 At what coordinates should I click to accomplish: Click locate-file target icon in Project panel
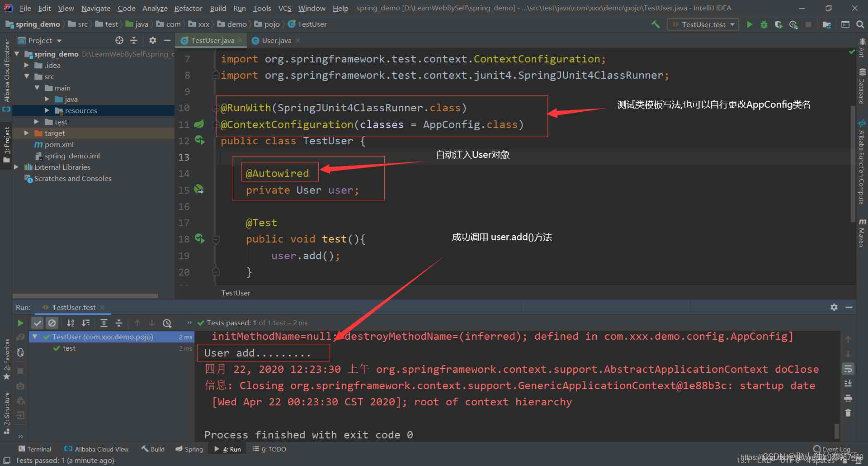[x=119, y=40]
